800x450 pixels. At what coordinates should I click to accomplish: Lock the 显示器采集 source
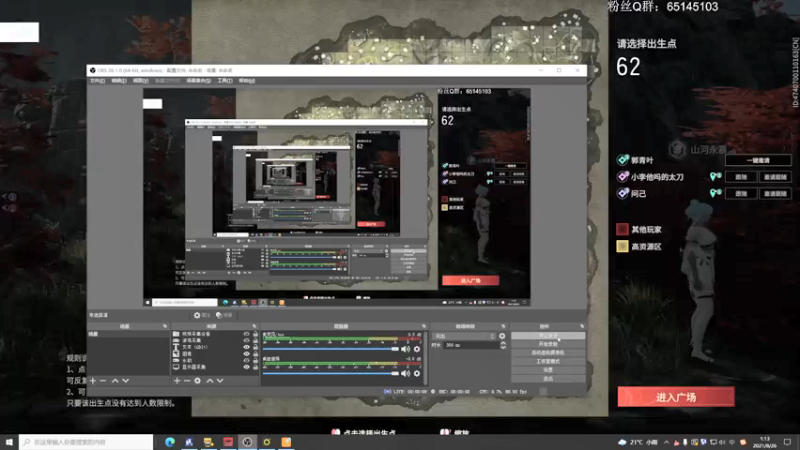[256, 367]
